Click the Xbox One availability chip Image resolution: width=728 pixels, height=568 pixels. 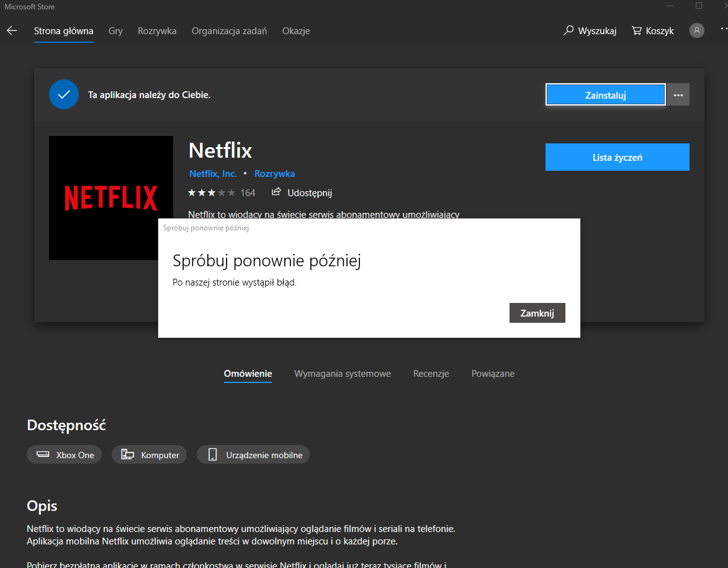click(x=65, y=454)
